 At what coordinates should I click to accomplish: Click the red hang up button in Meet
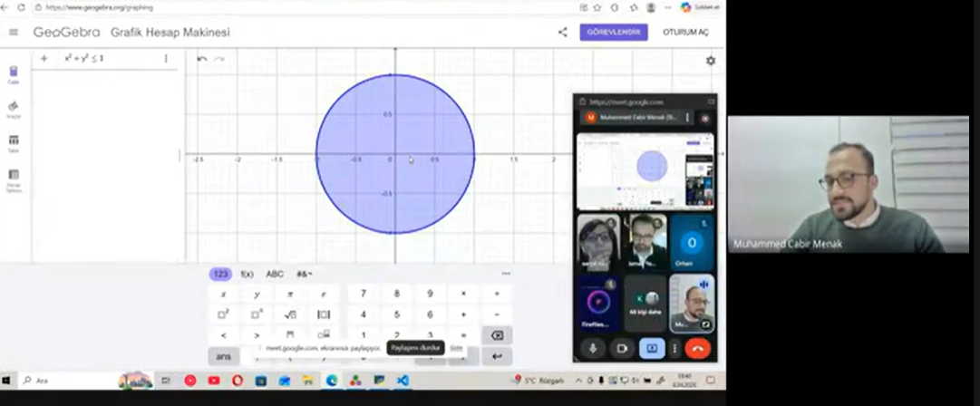point(697,349)
